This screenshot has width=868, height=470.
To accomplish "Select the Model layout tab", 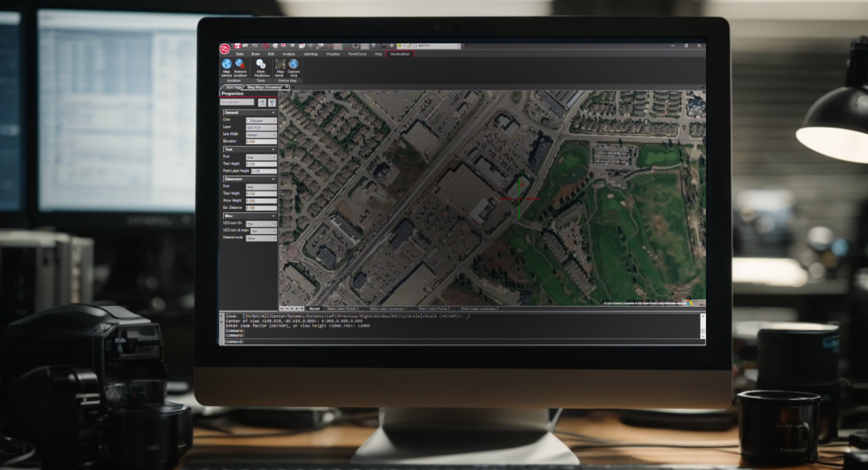I will tap(315, 308).
